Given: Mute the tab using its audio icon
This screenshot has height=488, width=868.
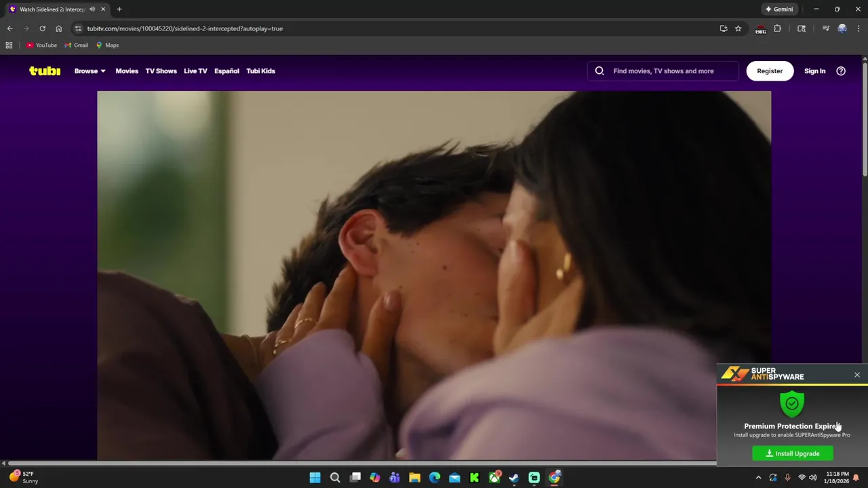Looking at the screenshot, I should pos(92,9).
